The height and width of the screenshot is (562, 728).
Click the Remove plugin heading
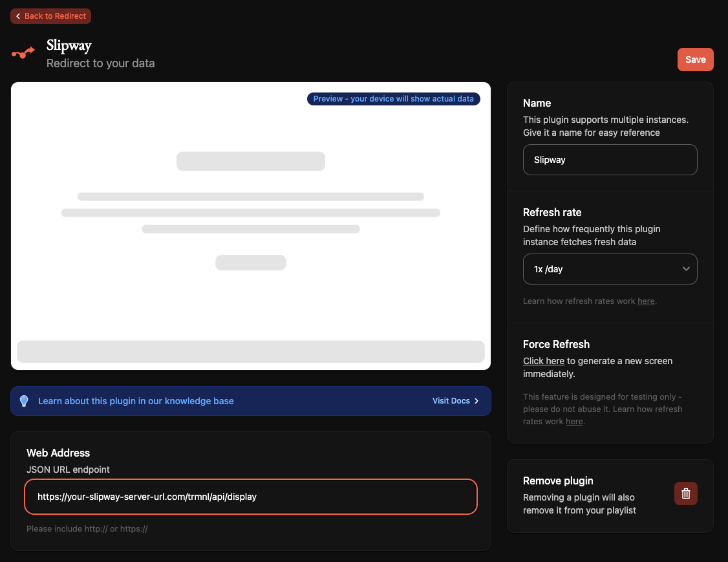tap(558, 481)
